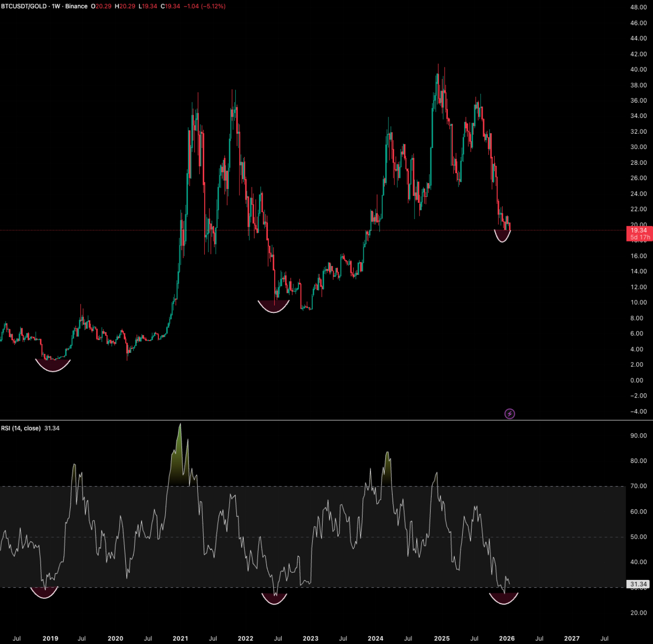Click the 2022 semicircle marker in RSI pane

click(x=274, y=599)
